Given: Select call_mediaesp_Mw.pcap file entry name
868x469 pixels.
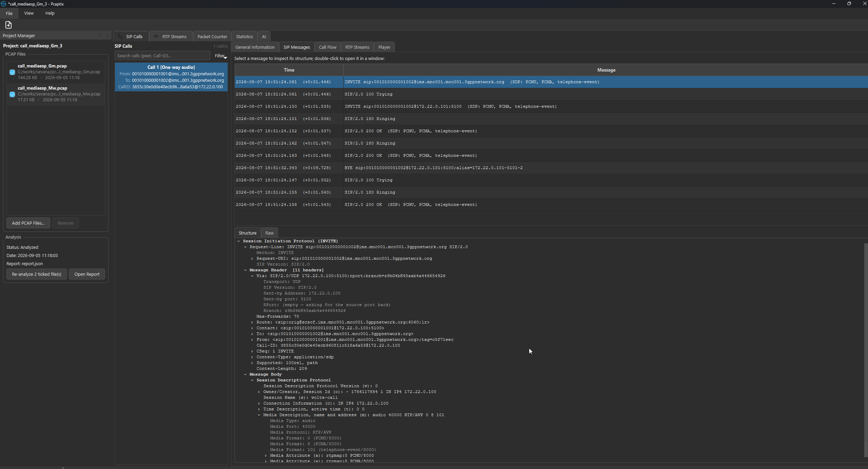Looking at the screenshot, I should tap(42, 88).
